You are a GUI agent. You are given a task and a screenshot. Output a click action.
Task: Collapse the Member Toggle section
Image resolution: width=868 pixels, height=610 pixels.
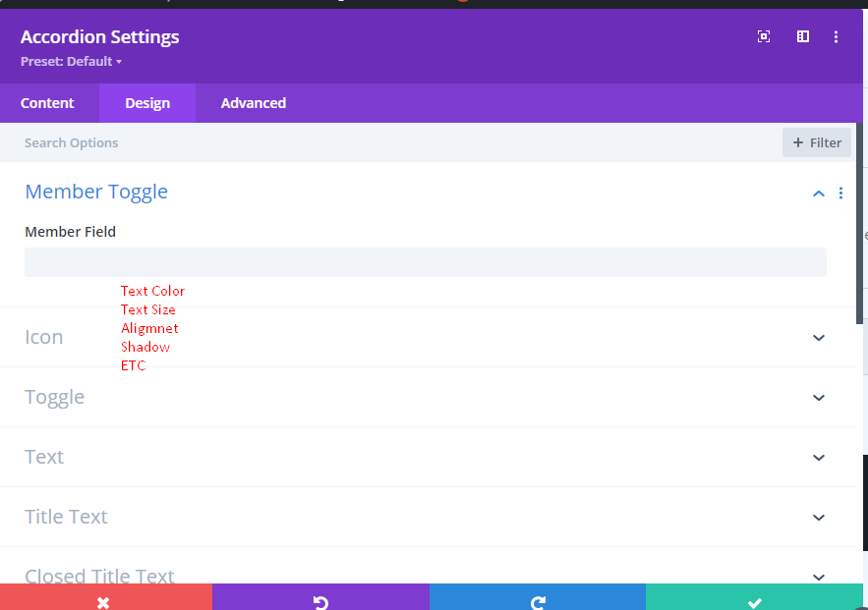[818, 193]
